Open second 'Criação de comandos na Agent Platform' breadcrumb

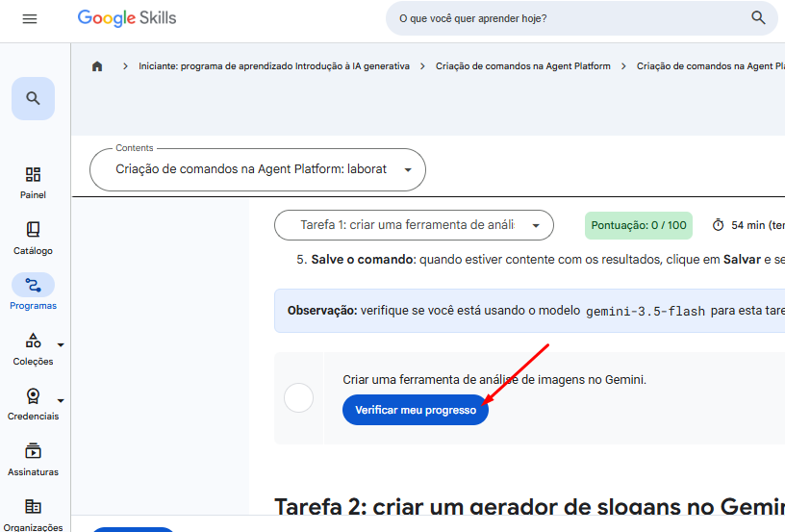click(x=711, y=66)
